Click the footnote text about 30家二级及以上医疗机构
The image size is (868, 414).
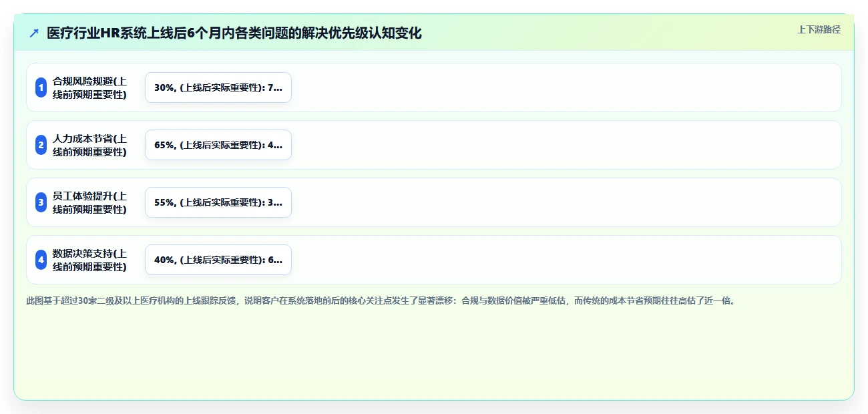382,301
